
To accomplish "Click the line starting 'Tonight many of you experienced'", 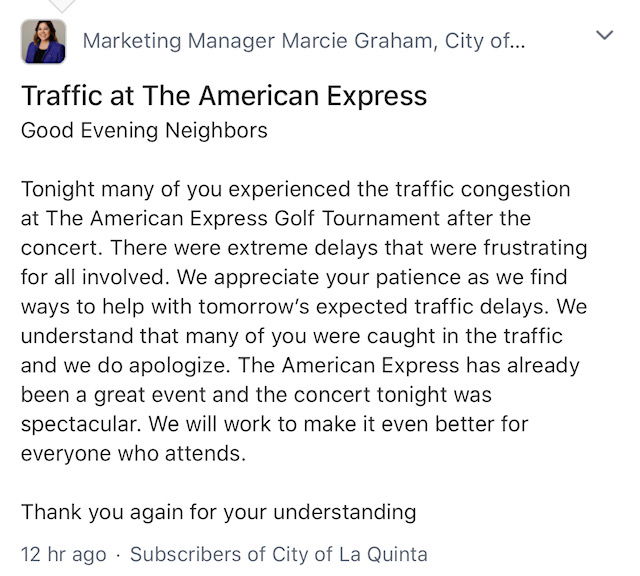I will point(282,188).
